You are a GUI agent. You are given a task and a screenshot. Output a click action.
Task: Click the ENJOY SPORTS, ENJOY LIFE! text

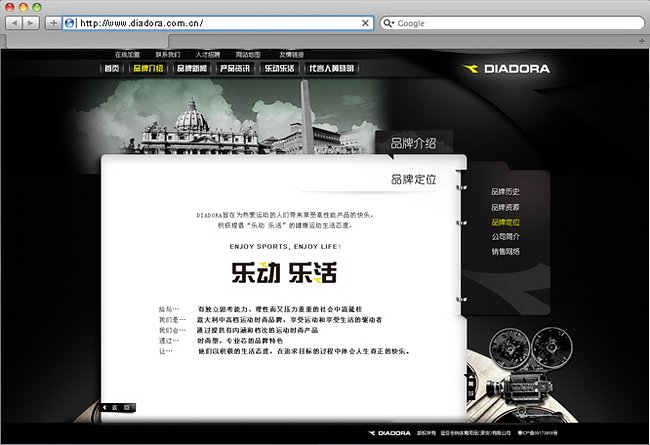point(285,246)
